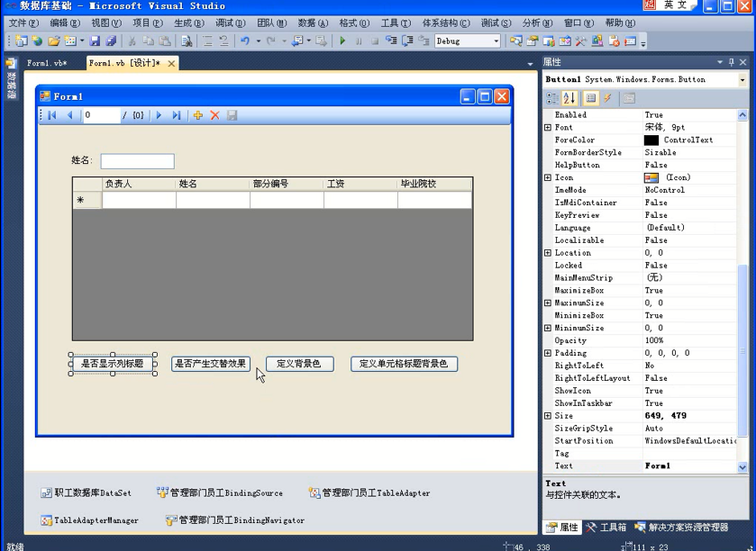
Task: Click the New Project toolbar icon
Action: click(22, 41)
